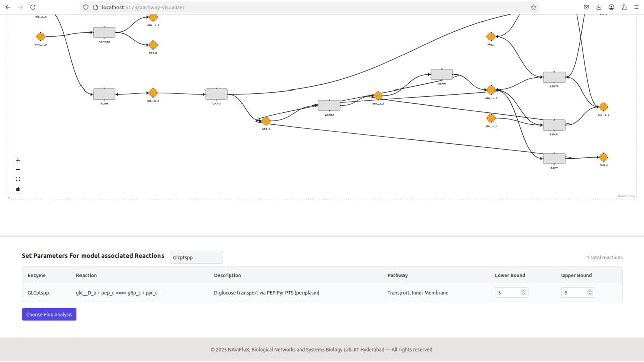
Task: Click the Lower Bound spinner arrows
Action: point(523,292)
